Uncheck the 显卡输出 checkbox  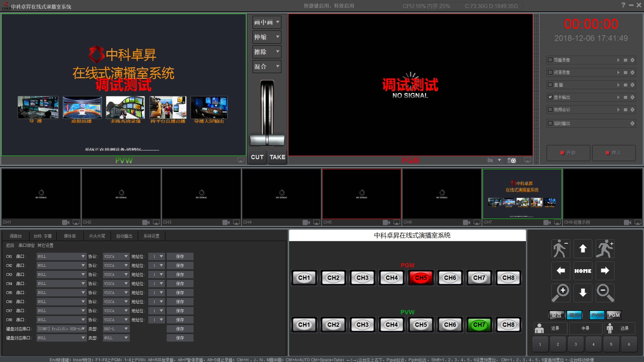tap(550, 97)
